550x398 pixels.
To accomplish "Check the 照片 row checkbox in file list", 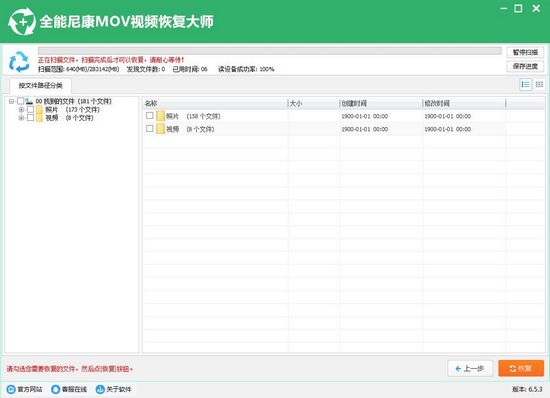I will [x=150, y=115].
